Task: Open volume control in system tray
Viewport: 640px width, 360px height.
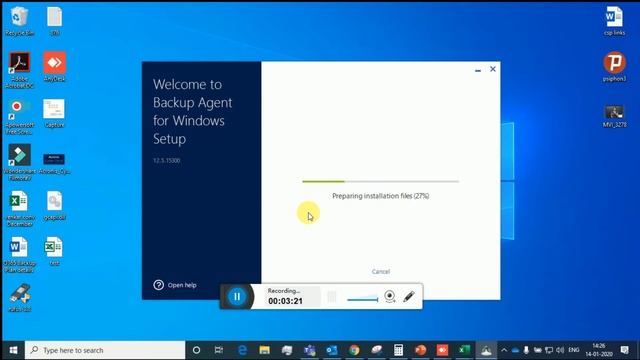Action: tap(560, 350)
